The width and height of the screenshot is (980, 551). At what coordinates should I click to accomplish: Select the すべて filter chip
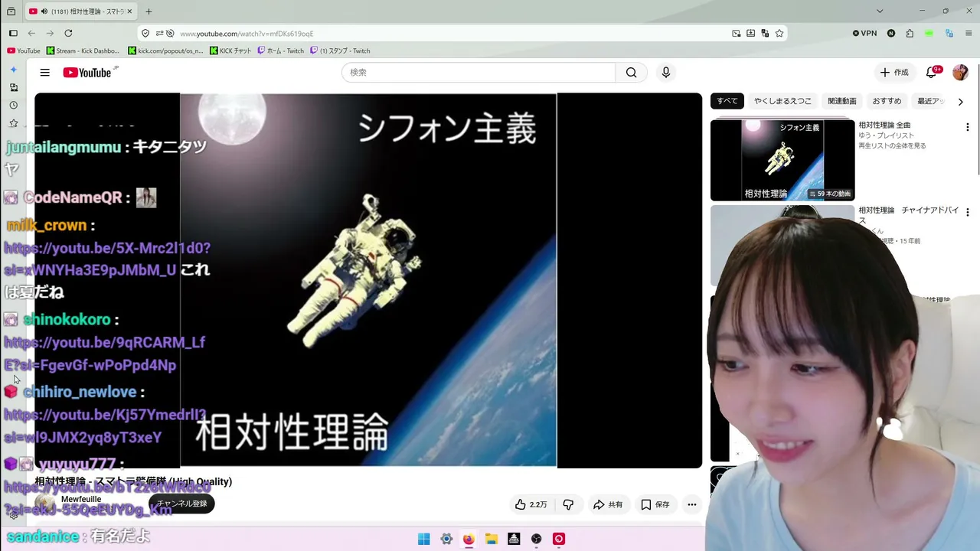coord(727,101)
